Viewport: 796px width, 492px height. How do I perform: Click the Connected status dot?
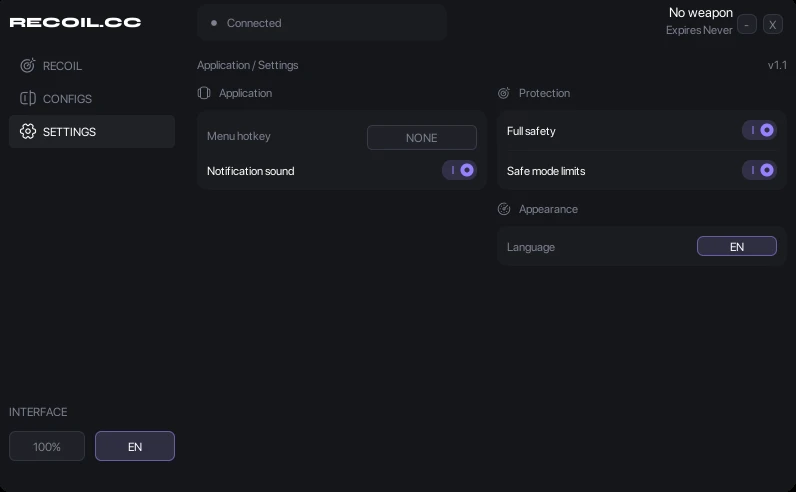pyautogui.click(x=214, y=23)
